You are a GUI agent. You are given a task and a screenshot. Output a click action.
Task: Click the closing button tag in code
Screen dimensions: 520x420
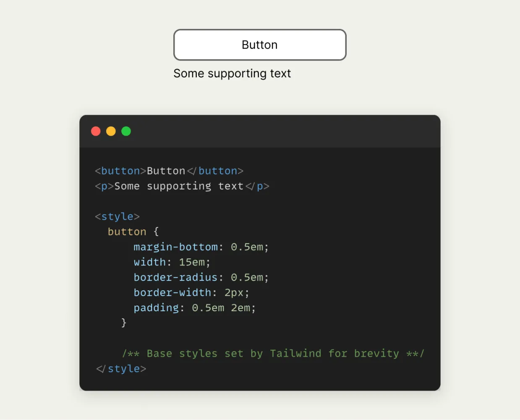tap(215, 171)
